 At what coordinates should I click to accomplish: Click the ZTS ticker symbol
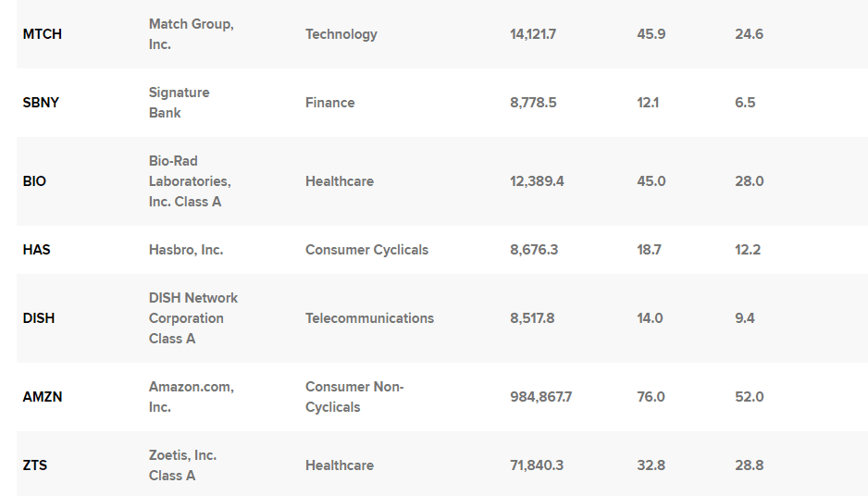(x=35, y=465)
